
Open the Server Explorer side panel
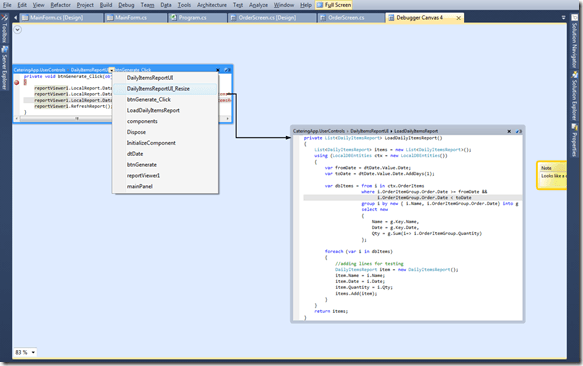pyautogui.click(x=4, y=68)
